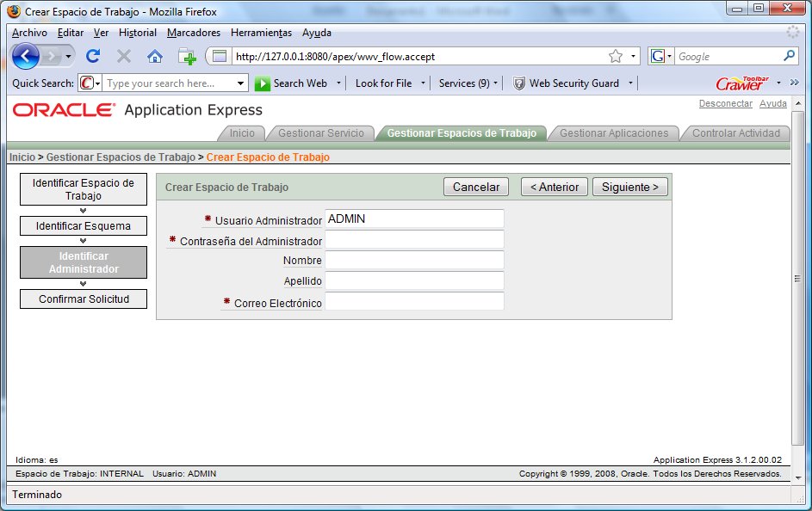The image size is (812, 511).
Task: Open the Historial menu
Action: pyautogui.click(x=138, y=33)
